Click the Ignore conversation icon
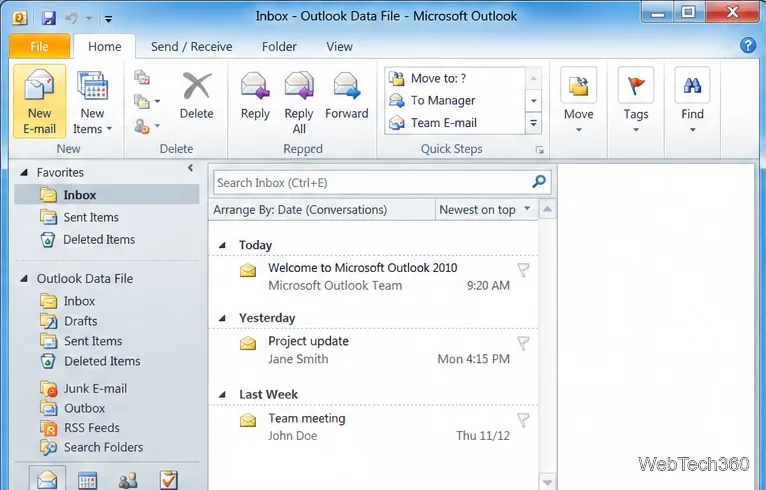This screenshot has width=766, height=490. pyautogui.click(x=142, y=77)
